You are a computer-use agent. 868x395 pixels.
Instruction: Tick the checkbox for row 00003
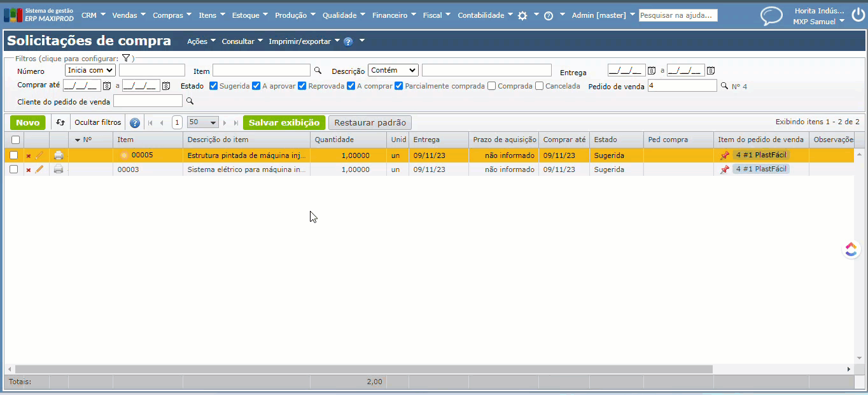(x=14, y=169)
